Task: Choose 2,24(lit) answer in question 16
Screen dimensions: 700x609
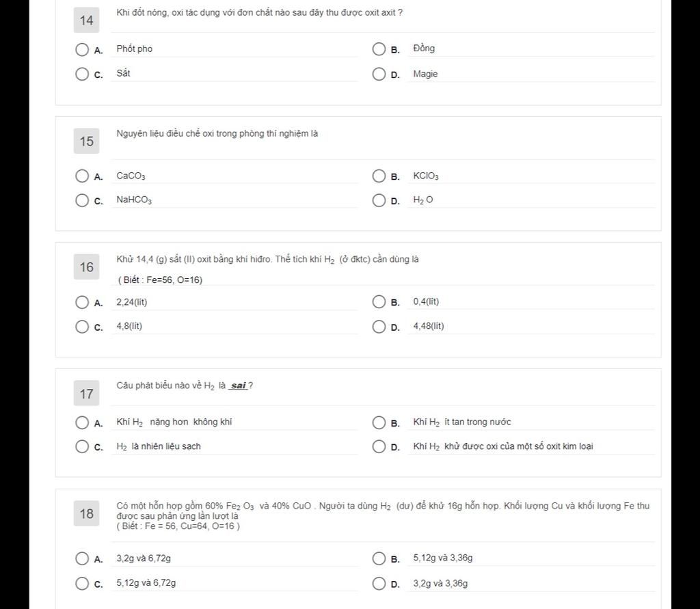Action: pyautogui.click(x=82, y=302)
